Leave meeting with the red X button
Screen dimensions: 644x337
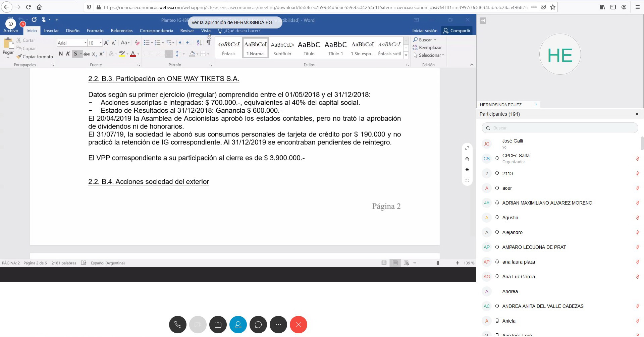point(299,325)
